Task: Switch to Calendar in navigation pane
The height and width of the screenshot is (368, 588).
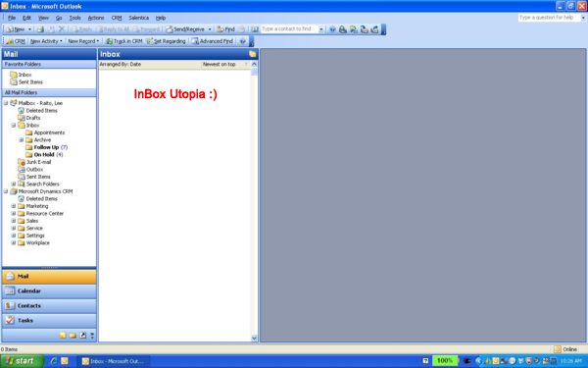Action: (49, 291)
